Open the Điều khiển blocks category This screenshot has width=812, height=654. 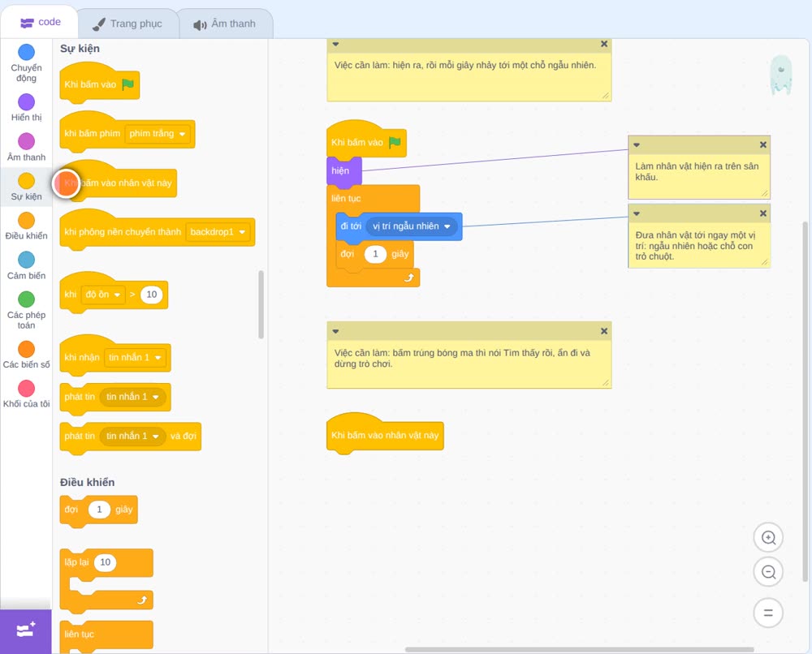(27, 226)
